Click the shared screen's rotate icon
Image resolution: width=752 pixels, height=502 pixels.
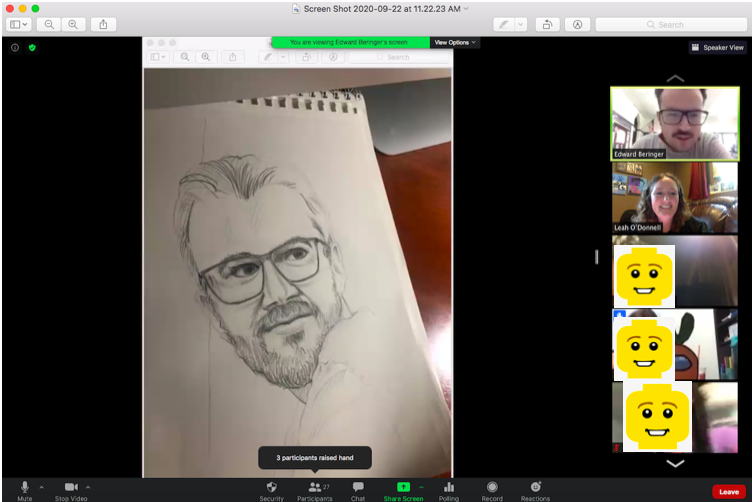tap(306, 57)
